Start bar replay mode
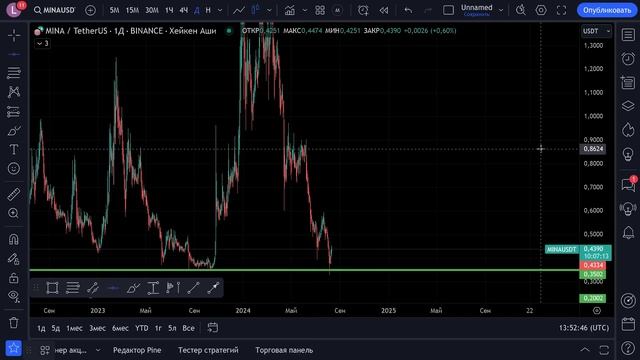The width and height of the screenshot is (640, 360). click(x=384, y=10)
